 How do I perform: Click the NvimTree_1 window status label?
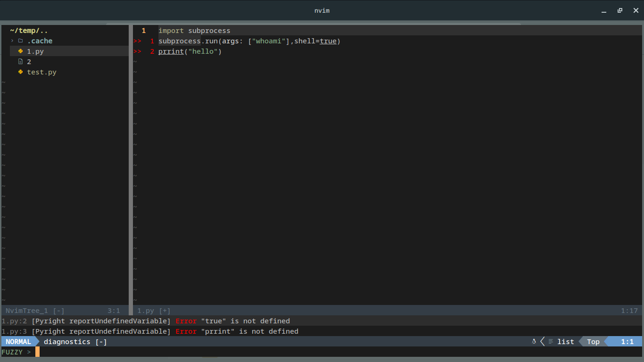point(35,311)
